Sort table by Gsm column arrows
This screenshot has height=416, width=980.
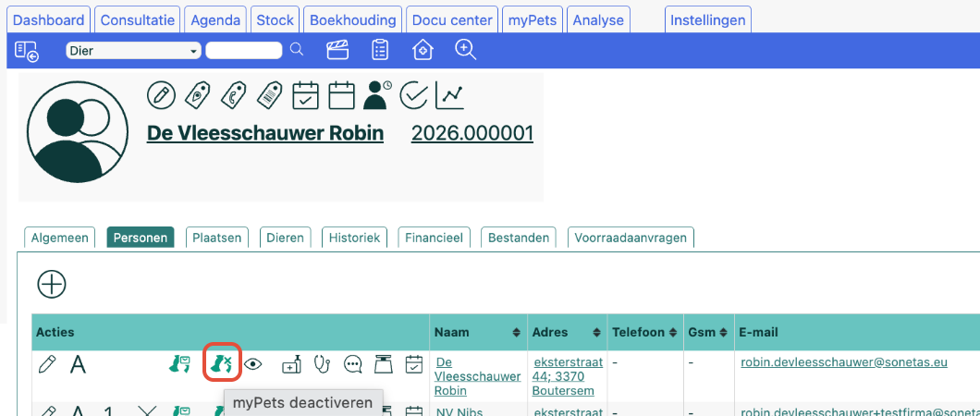pyautogui.click(x=722, y=333)
